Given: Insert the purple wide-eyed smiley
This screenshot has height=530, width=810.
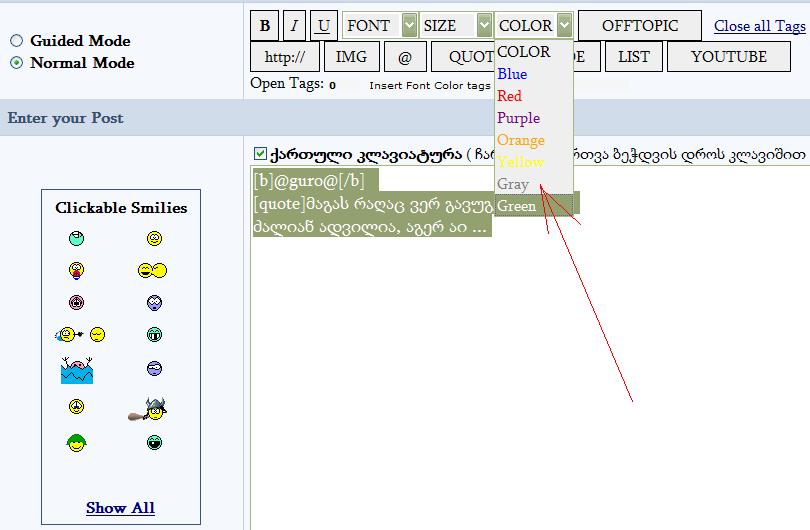Looking at the screenshot, I should pyautogui.click(x=154, y=302).
